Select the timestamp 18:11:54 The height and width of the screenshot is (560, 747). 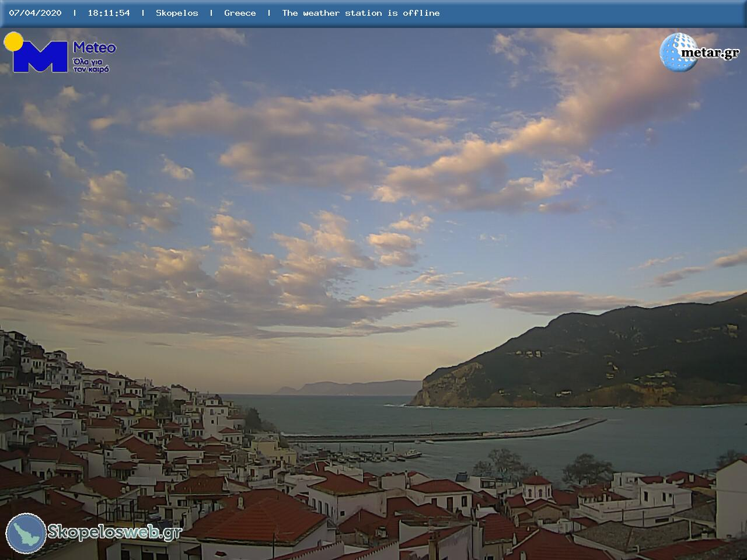(x=109, y=13)
